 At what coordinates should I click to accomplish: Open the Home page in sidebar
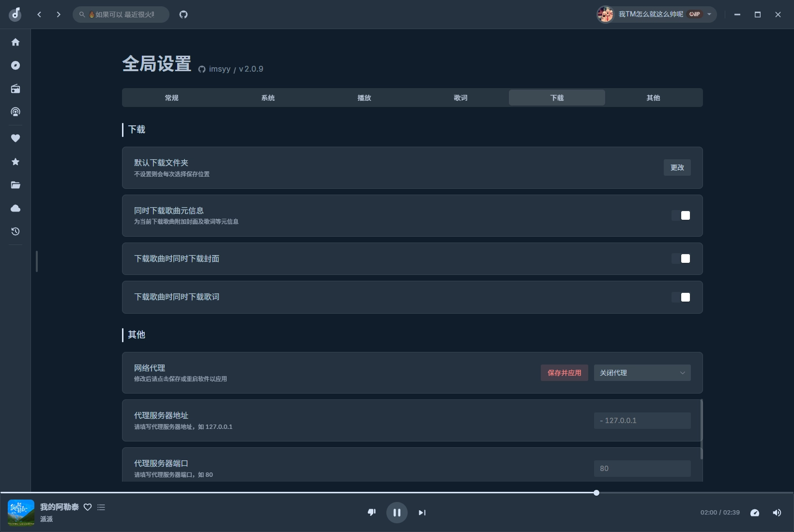[15, 42]
